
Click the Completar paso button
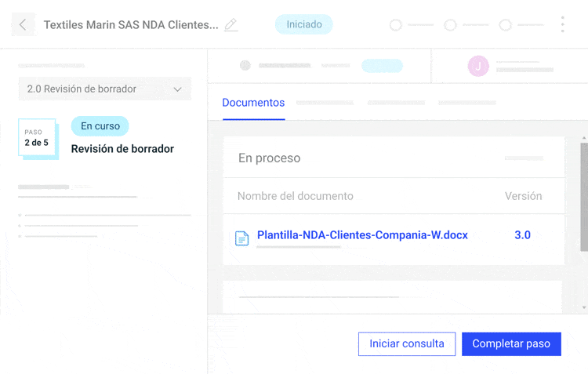click(511, 343)
